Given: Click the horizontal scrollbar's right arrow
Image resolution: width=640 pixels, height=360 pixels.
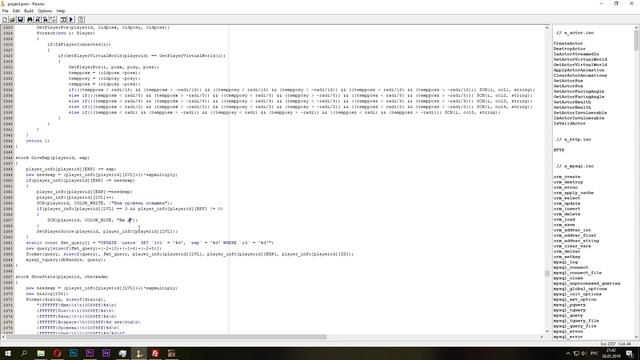Looking at the screenshot, I should click(x=542, y=337).
